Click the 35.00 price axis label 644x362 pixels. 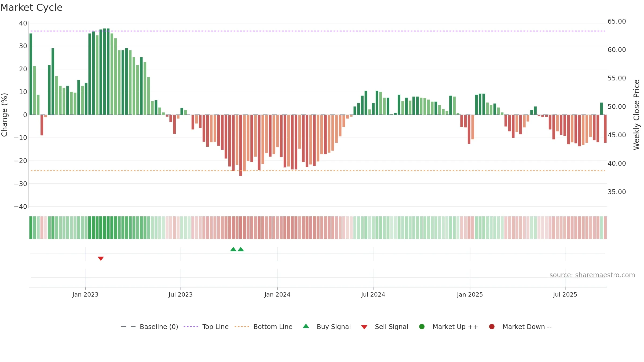[x=617, y=192]
